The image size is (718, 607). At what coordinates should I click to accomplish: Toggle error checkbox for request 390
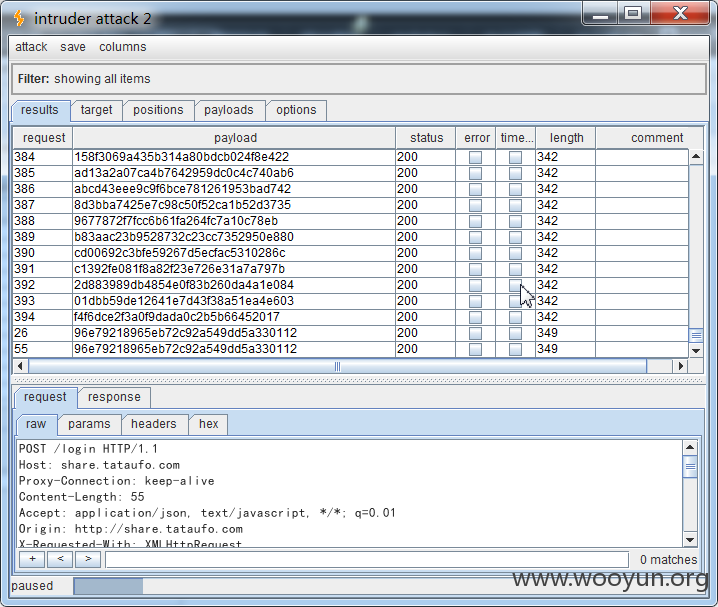pyautogui.click(x=475, y=254)
